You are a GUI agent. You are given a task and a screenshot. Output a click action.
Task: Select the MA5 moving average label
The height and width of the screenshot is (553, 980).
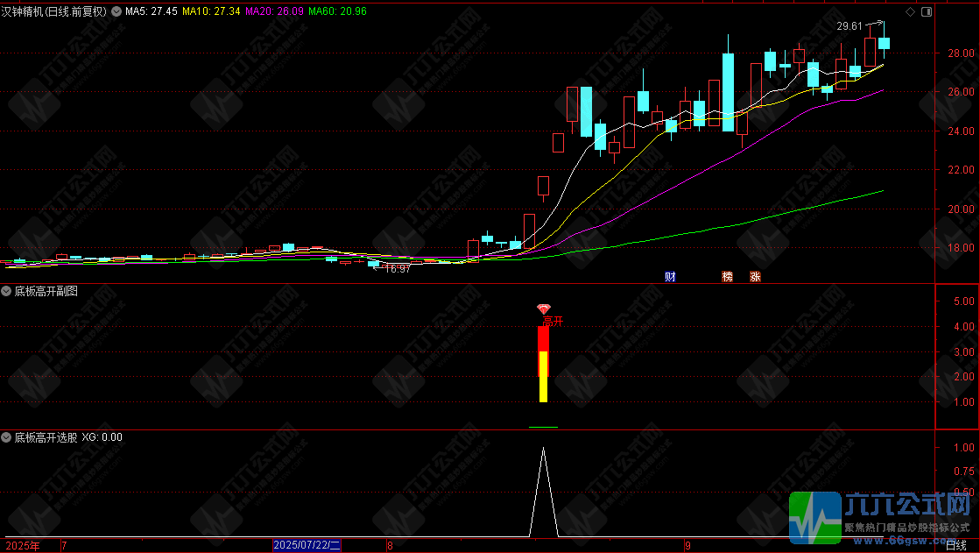click(x=152, y=11)
